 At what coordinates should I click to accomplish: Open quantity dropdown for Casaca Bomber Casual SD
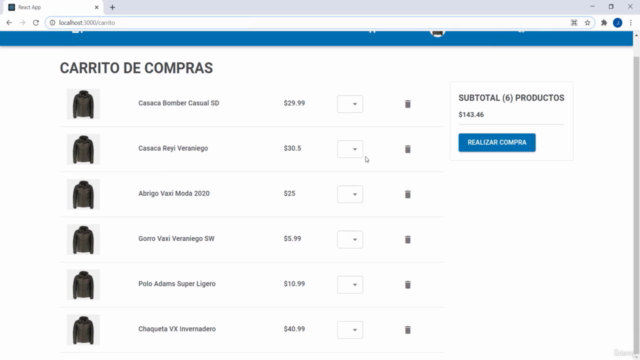[350, 104]
